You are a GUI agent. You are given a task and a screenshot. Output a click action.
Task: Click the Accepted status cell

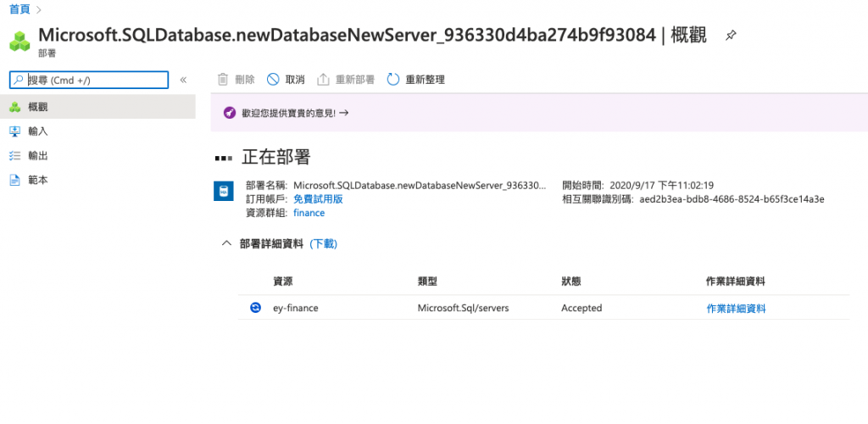[581, 309]
